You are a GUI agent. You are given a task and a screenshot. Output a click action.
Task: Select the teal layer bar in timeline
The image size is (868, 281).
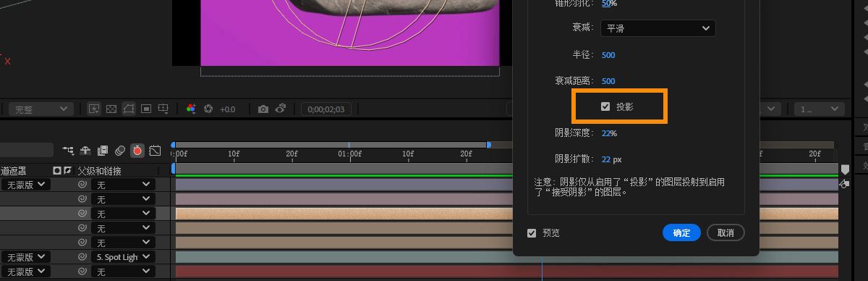point(344,257)
